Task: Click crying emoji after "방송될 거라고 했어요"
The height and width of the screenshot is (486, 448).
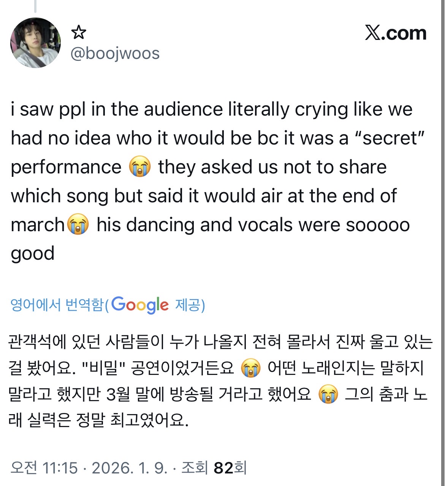Action: pos(328,394)
